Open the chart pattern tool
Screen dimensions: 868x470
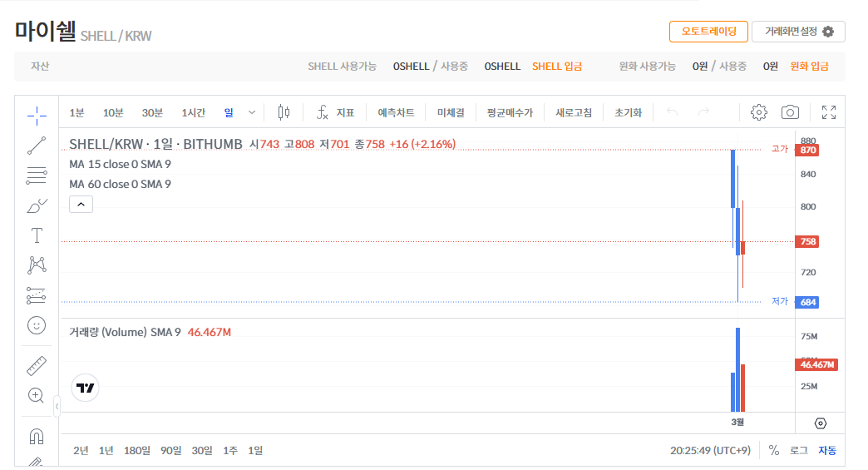coord(37,265)
